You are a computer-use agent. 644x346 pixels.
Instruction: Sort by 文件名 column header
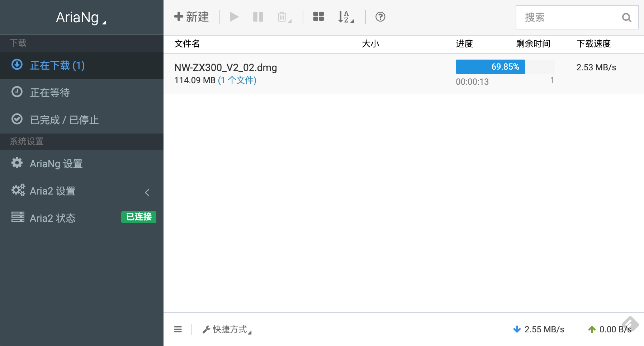[x=187, y=44]
